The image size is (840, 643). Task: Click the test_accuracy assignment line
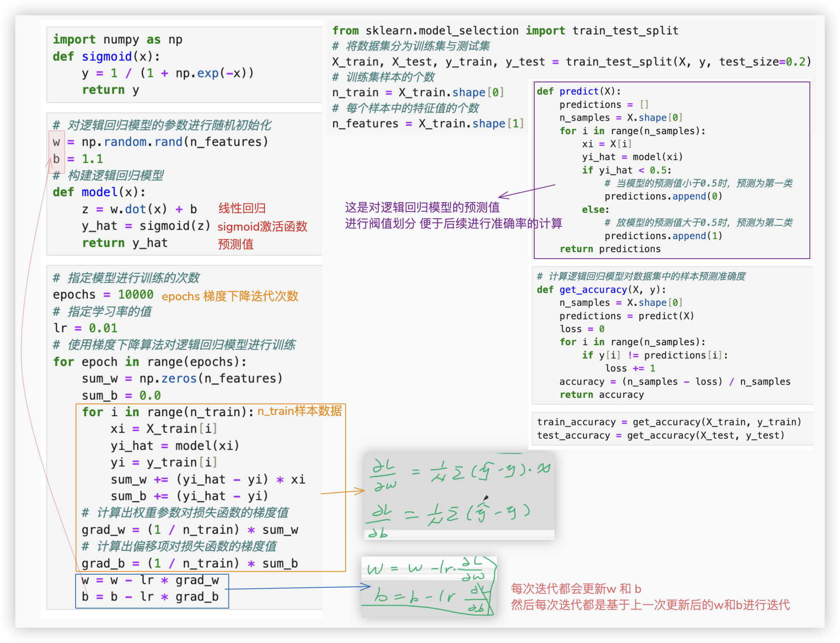pyautogui.click(x=660, y=435)
